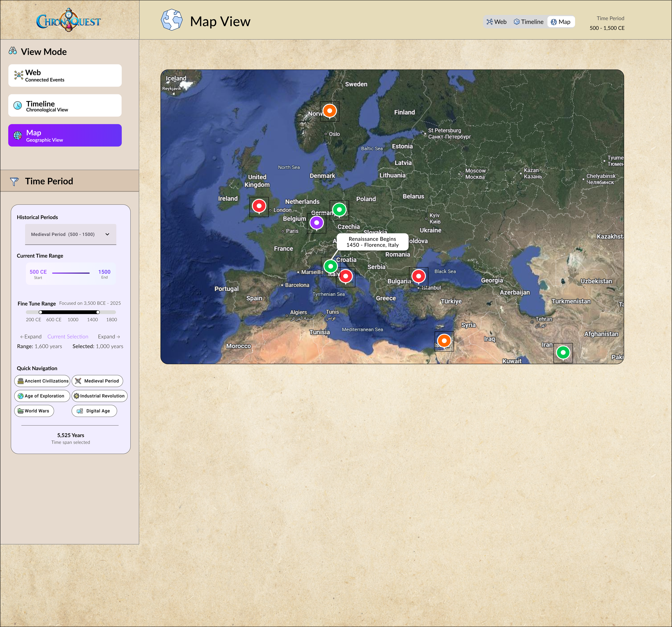Click the orange pin over Norway

coord(329,111)
